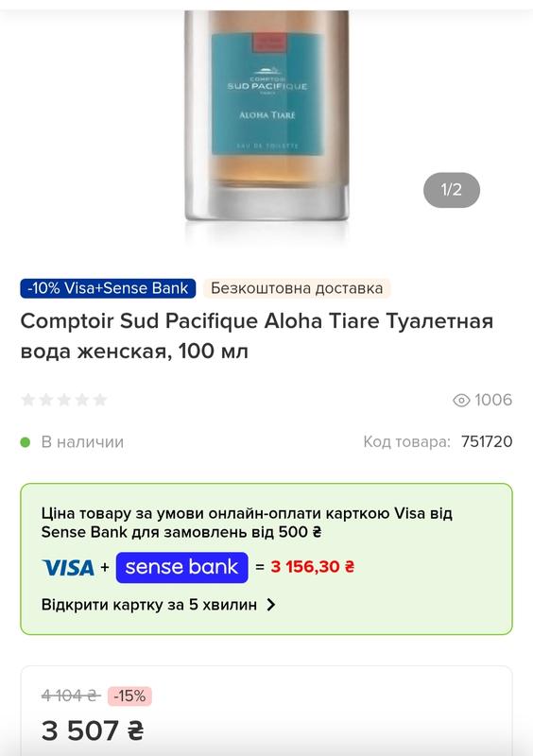Rate product with third star
This screenshot has height=756, width=533.
(64, 400)
